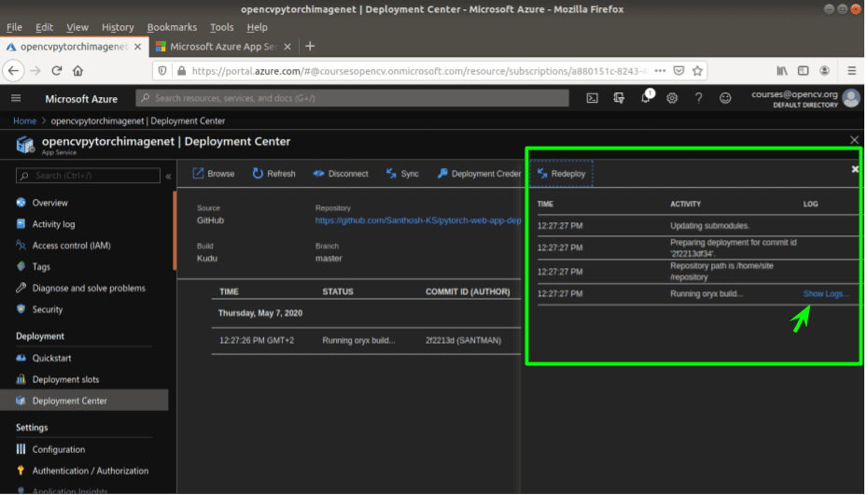
Task: Open the Firefox File menu
Action: click(x=14, y=27)
